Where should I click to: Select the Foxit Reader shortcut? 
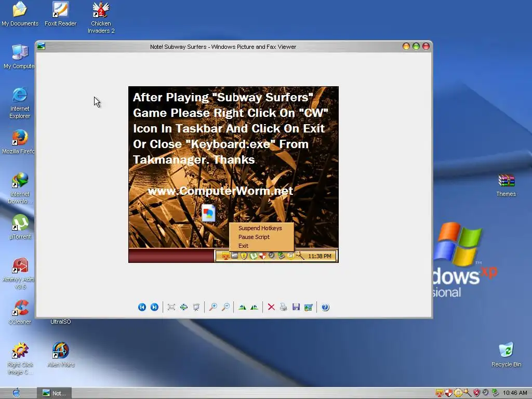[x=60, y=14]
